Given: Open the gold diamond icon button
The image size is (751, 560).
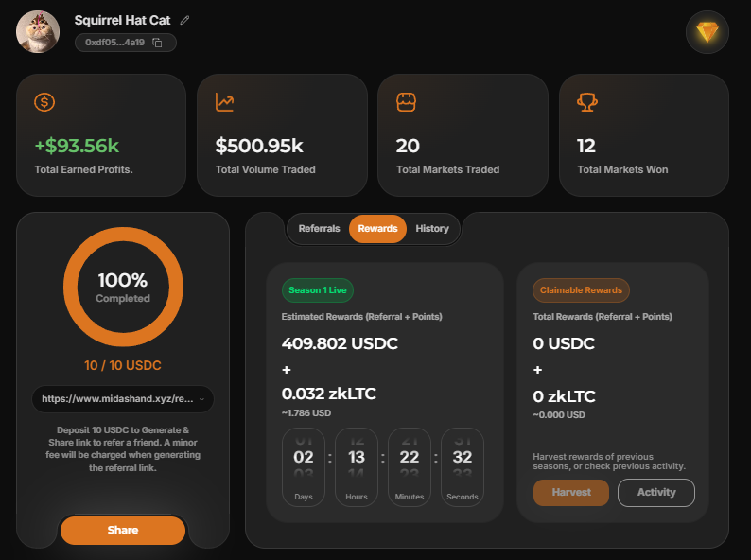Looking at the screenshot, I should point(707,32).
